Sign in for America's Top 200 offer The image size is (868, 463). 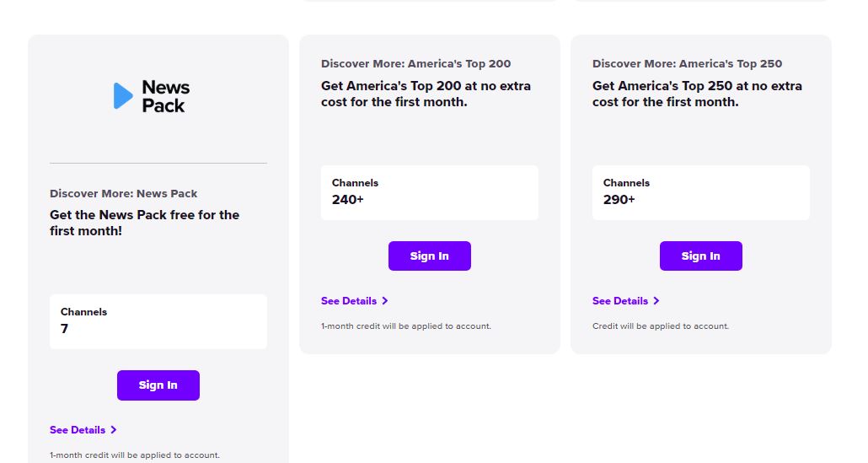point(430,256)
